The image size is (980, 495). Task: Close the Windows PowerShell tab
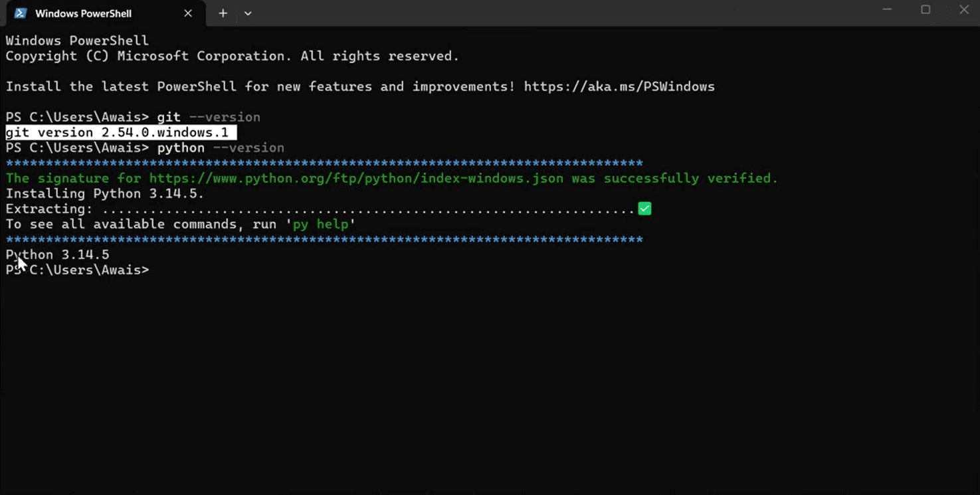[x=188, y=13]
